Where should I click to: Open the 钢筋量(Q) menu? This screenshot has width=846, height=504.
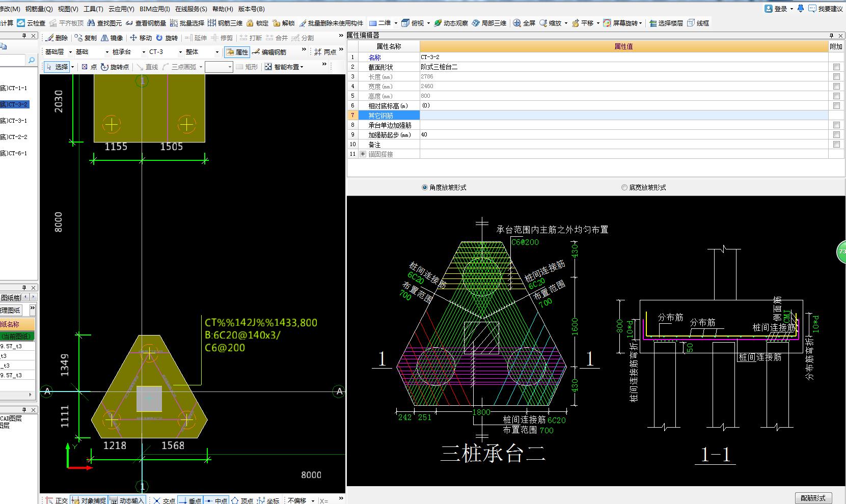pos(39,9)
